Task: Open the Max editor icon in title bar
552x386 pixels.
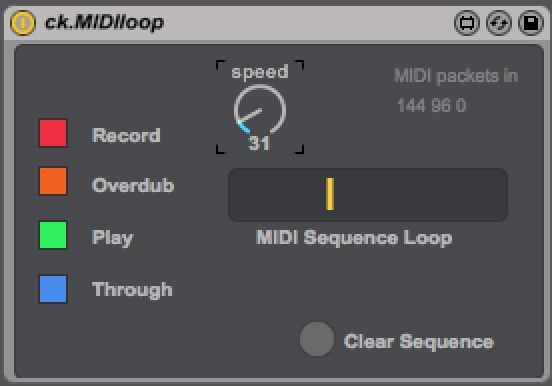Action: point(466,23)
